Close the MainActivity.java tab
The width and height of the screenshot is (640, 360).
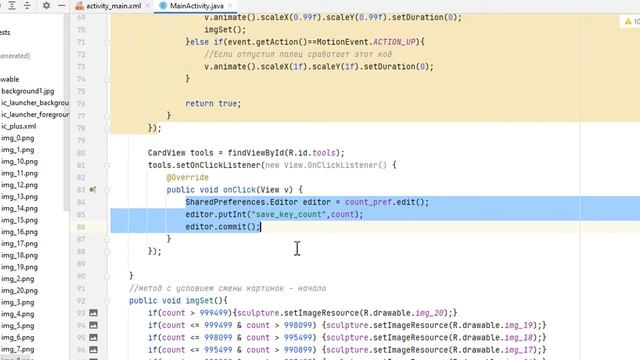point(230,6)
